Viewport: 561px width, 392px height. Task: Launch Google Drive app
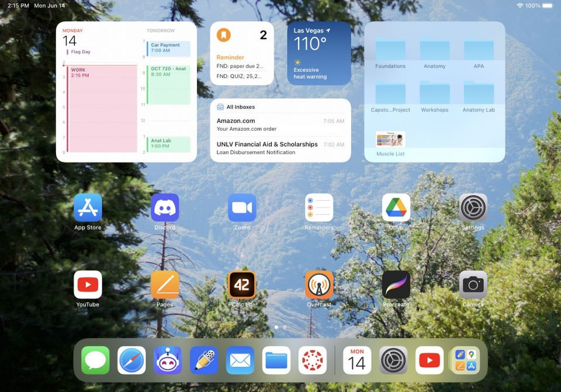[396, 208]
